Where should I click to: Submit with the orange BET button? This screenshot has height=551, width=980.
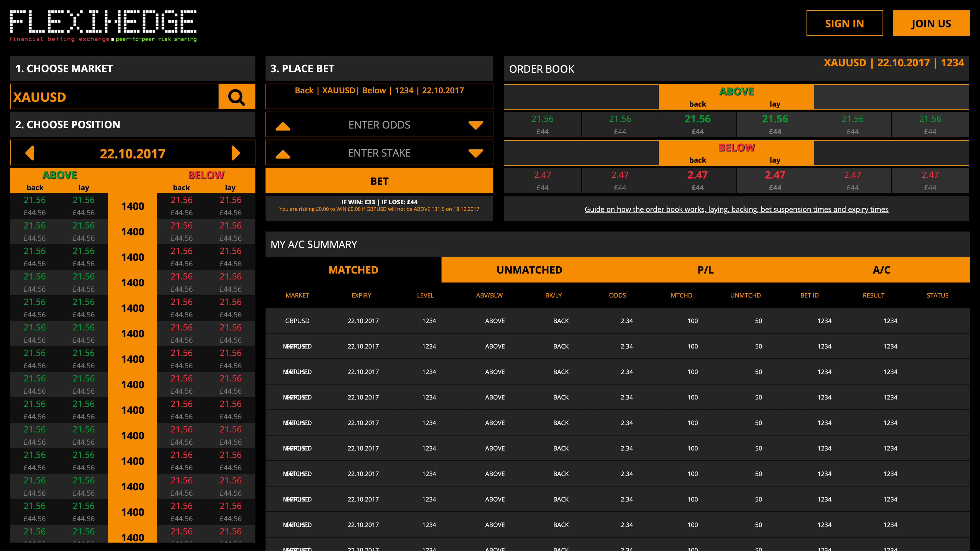coord(379,181)
